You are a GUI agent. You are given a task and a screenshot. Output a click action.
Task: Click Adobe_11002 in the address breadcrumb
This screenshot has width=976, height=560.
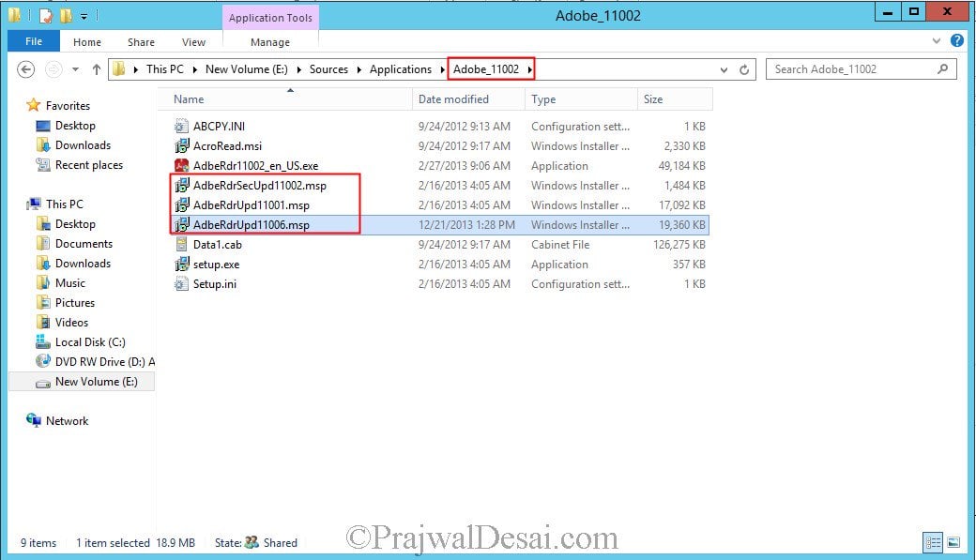tap(486, 69)
